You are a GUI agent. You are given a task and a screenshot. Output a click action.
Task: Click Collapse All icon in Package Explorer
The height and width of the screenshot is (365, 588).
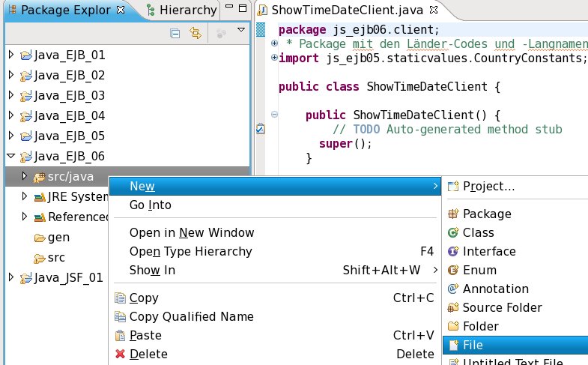pos(175,33)
